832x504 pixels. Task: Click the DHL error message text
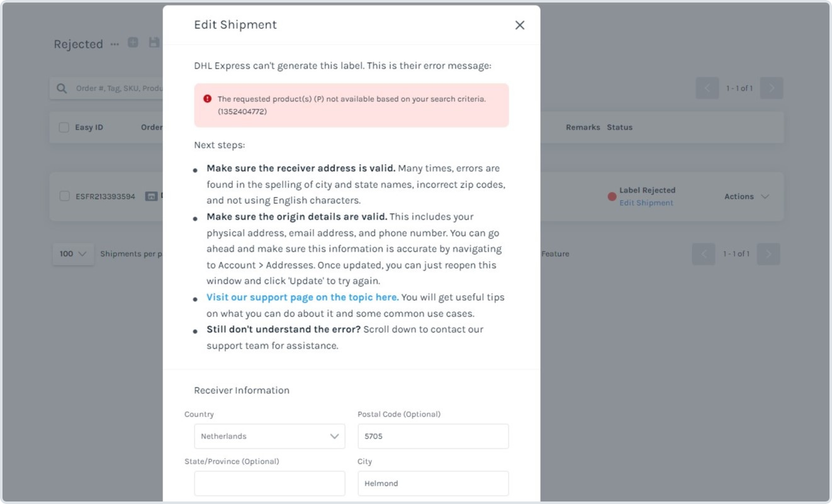(352, 105)
